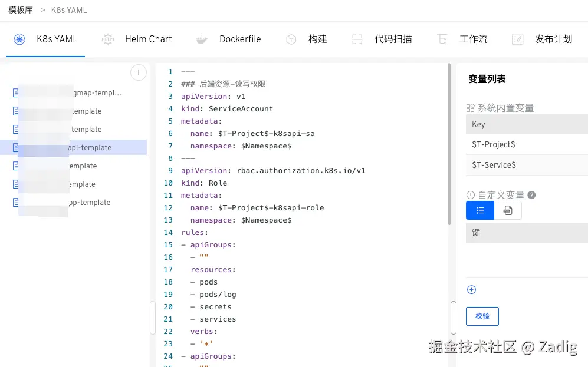
Task: Click the K8s YAML breadcrumb item
Action: tap(69, 10)
